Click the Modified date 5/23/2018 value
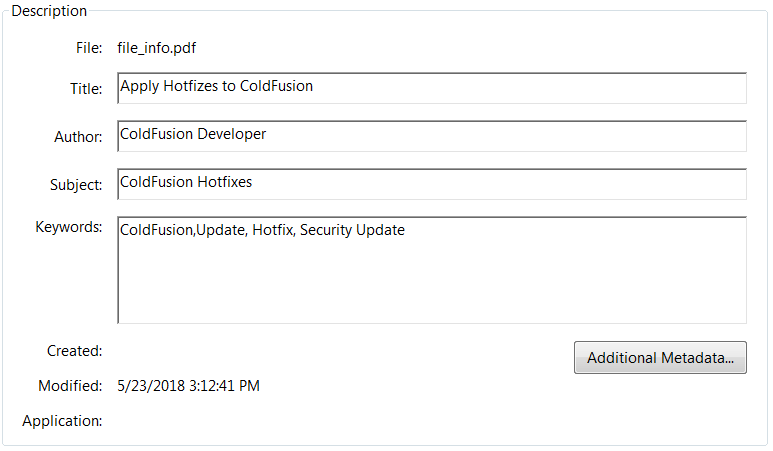Screen dimensions: 773x451 click(188, 385)
